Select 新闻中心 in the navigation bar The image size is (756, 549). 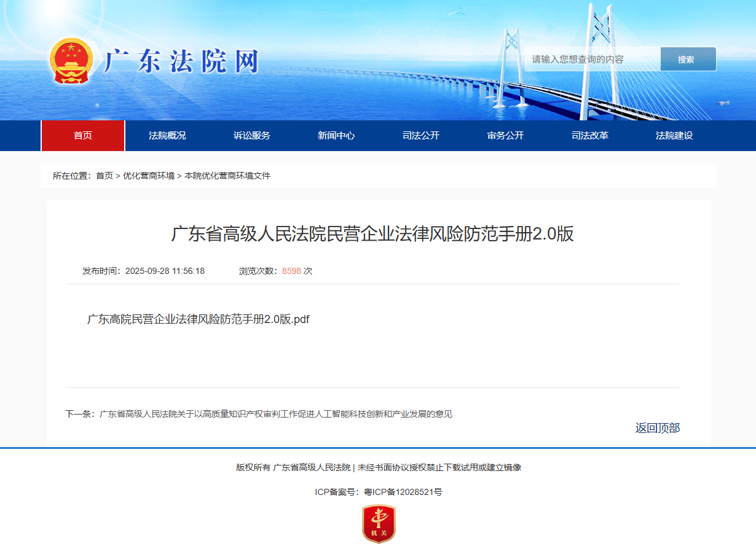tap(336, 136)
